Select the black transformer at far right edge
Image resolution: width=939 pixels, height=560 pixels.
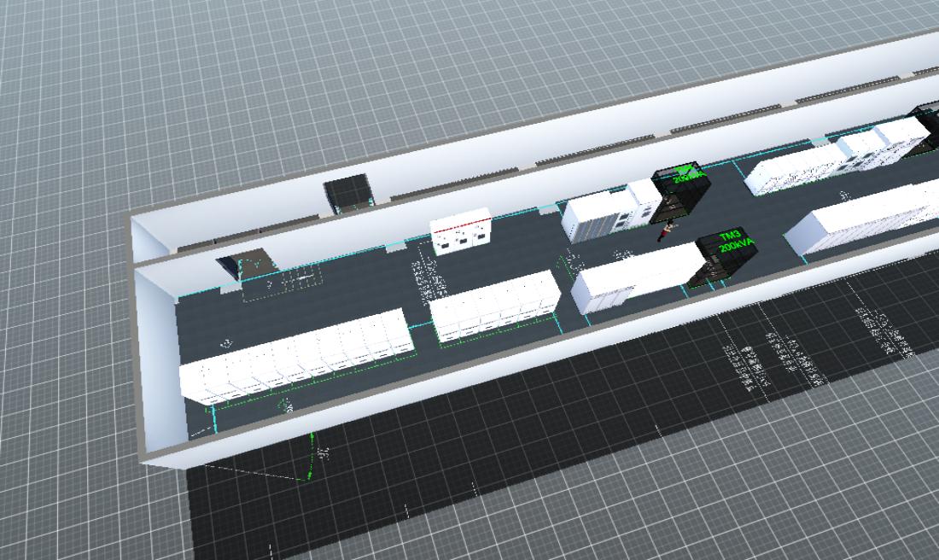point(925,128)
